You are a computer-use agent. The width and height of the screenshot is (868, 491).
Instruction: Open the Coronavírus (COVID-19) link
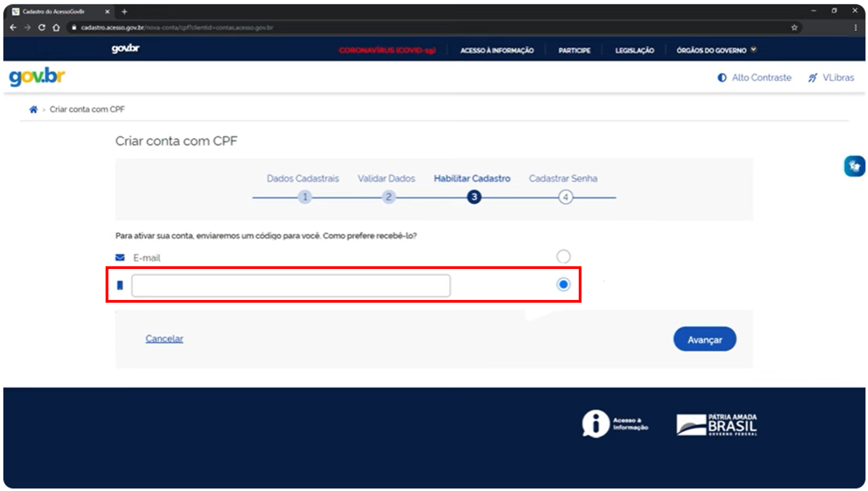point(387,51)
